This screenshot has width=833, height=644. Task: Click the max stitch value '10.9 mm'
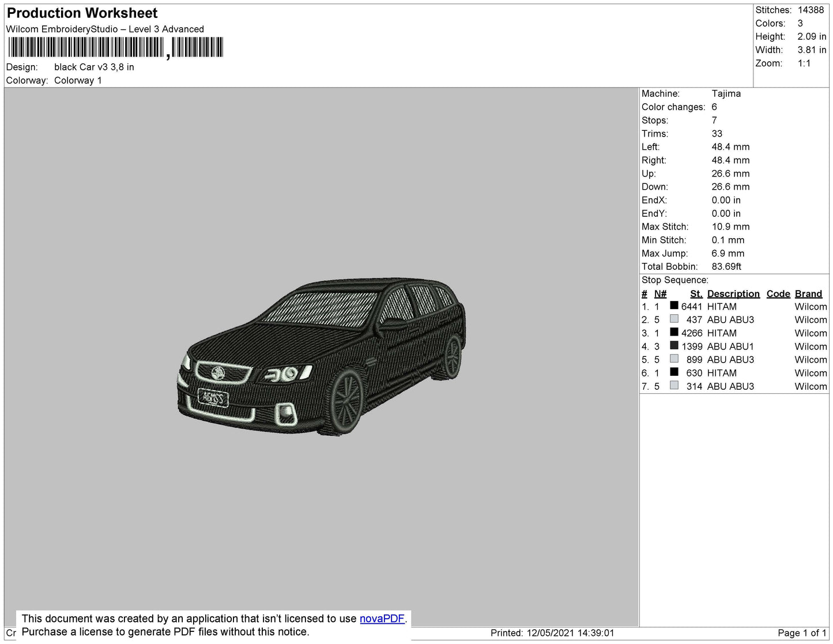click(x=730, y=227)
